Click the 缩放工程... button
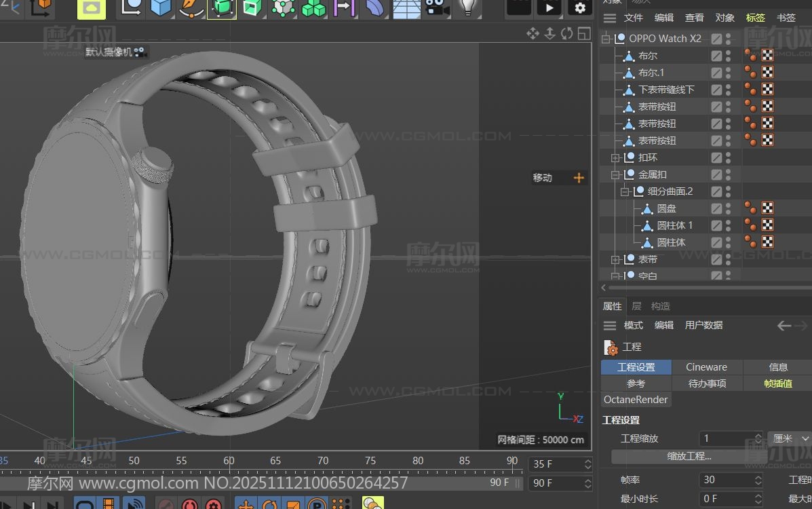This screenshot has height=509, width=812. tap(689, 456)
